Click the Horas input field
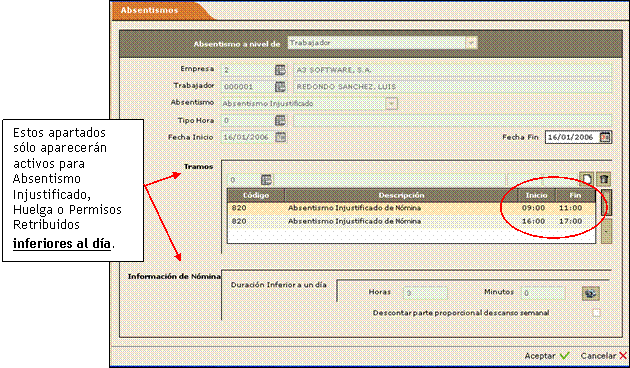Screen dimensions: 630x368 425,293
